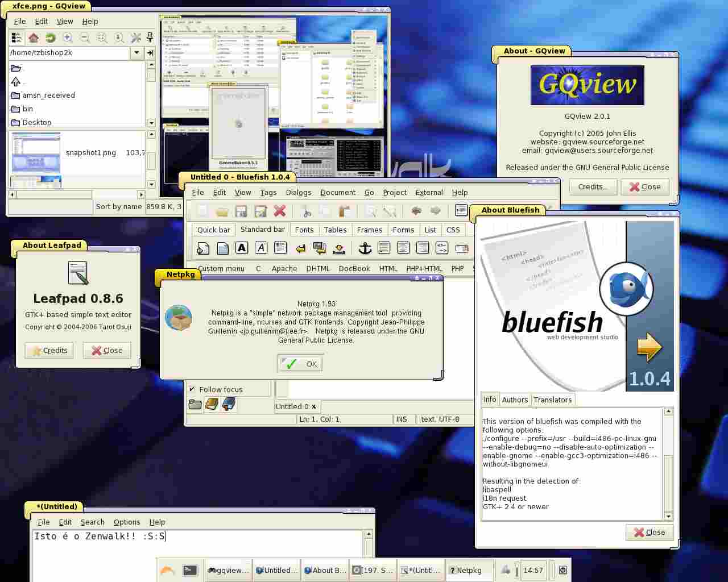Click the indent icon in Bluefish toolbar
Screen dimensions: 728x582
click(461, 211)
